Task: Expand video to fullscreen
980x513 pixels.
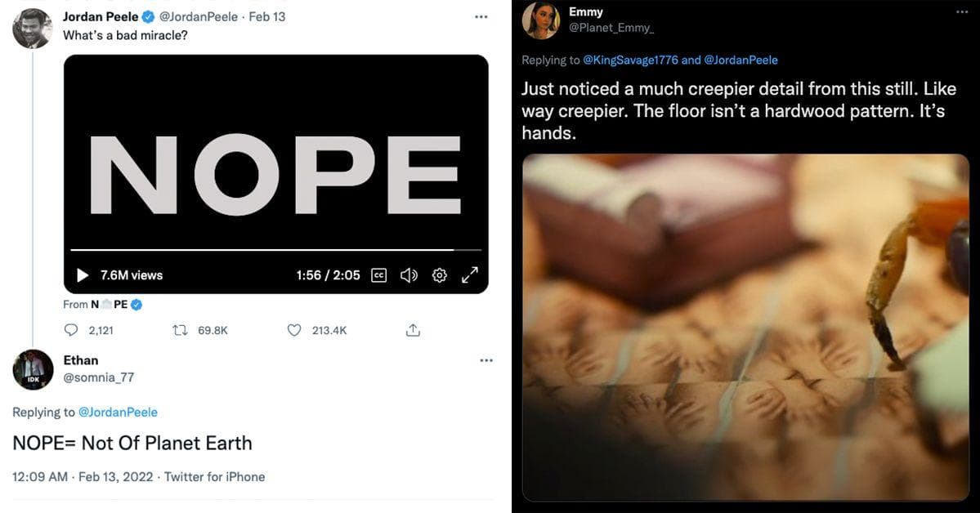Action: click(x=469, y=275)
